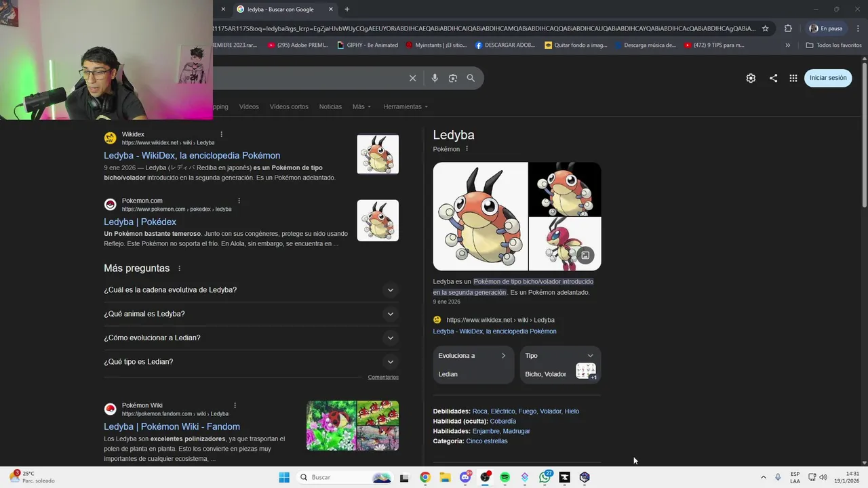Open Windows Start menu

point(284,477)
